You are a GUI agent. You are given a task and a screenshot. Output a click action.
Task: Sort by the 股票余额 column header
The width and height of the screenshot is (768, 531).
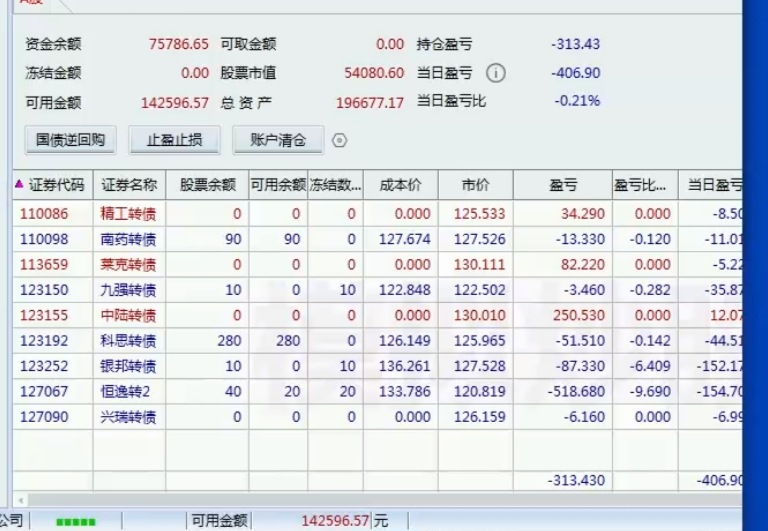[x=207, y=185]
